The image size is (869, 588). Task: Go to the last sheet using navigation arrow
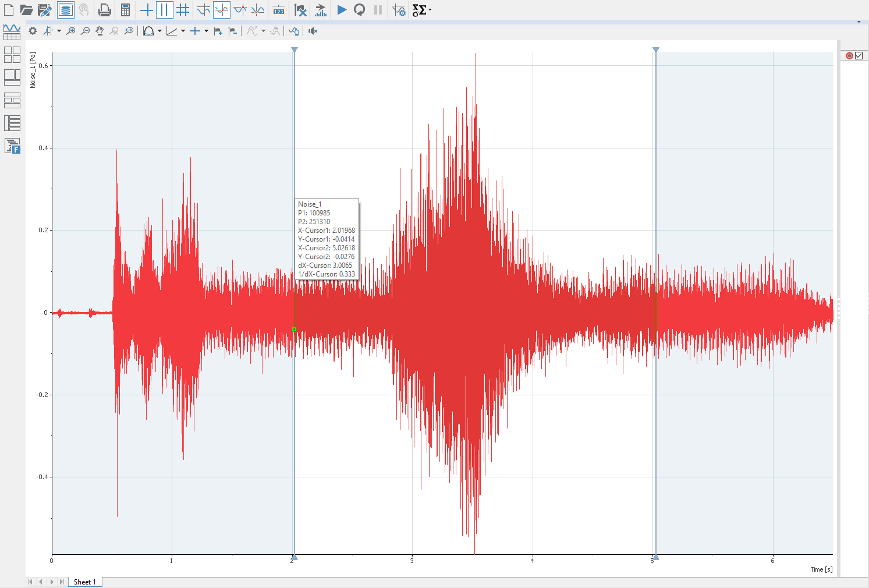click(62, 582)
